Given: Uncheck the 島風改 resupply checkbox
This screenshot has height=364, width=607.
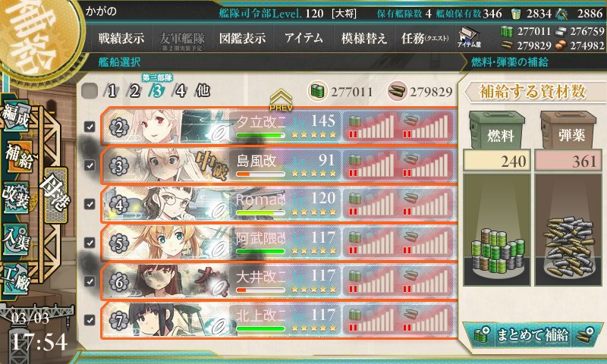Looking at the screenshot, I should coord(90,165).
